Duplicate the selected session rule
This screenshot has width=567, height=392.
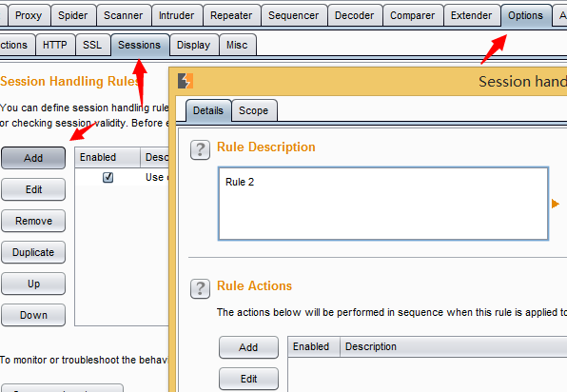pos(33,252)
